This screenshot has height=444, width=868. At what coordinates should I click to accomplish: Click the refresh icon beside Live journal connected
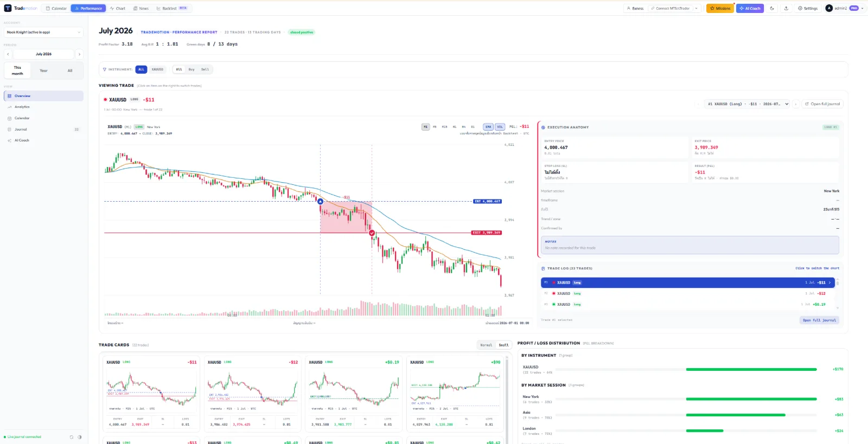(71, 437)
